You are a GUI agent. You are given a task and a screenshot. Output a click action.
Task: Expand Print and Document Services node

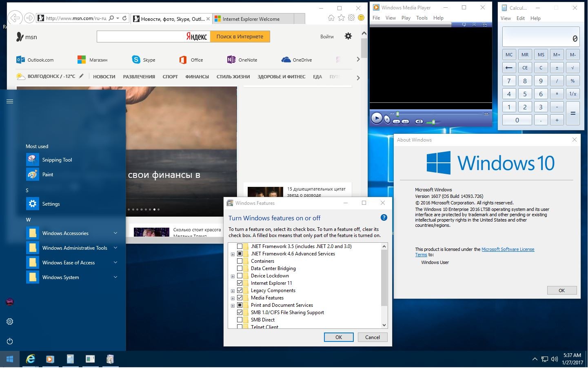pos(233,306)
